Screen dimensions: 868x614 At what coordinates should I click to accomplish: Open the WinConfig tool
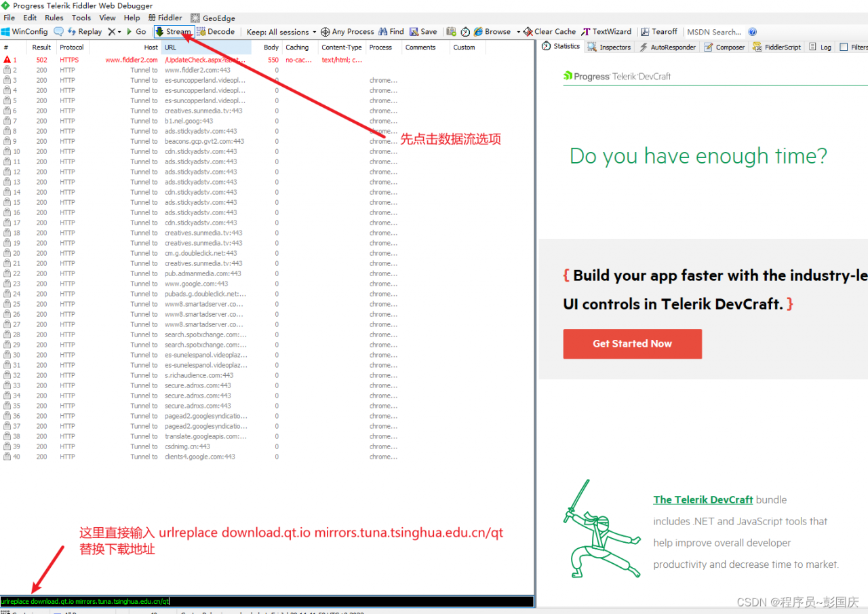[24, 31]
